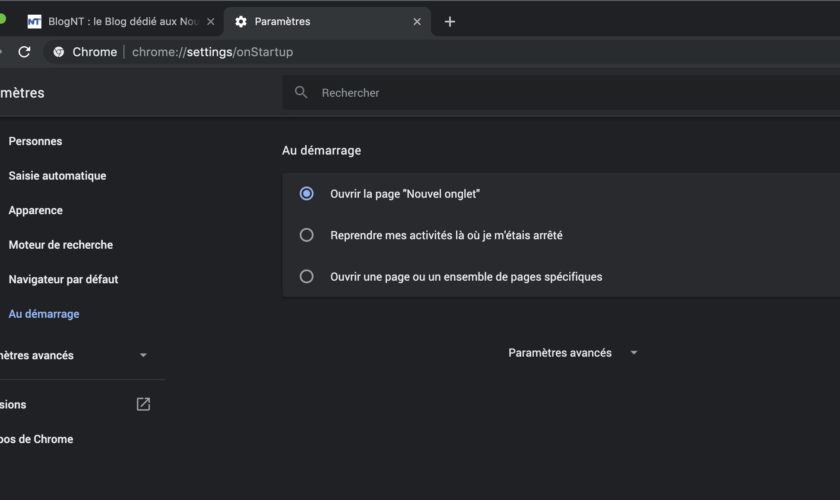Open 'Apparence' settings section

click(36, 210)
